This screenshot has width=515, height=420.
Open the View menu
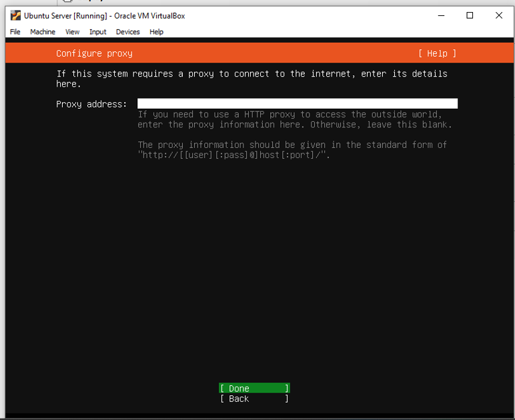tap(72, 31)
